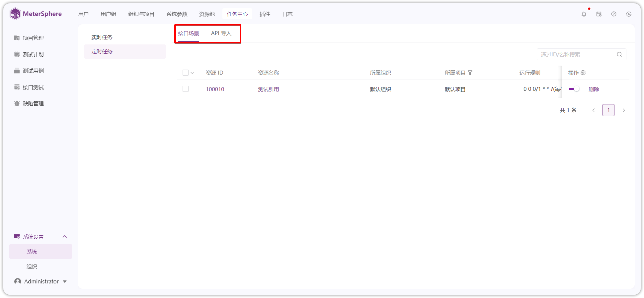
Task: Click the 默认项目 cell
Action: [455, 89]
